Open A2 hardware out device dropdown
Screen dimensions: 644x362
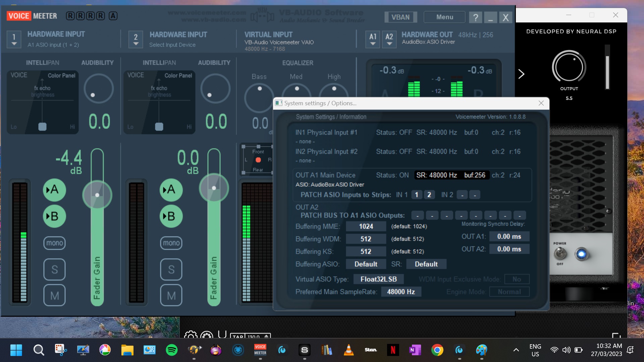pyautogui.click(x=389, y=39)
